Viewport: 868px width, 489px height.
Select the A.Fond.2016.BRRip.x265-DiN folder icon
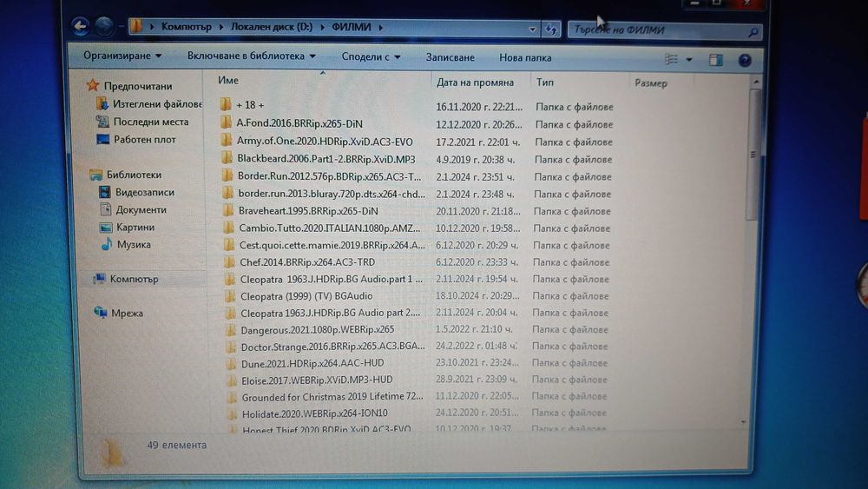coord(226,122)
